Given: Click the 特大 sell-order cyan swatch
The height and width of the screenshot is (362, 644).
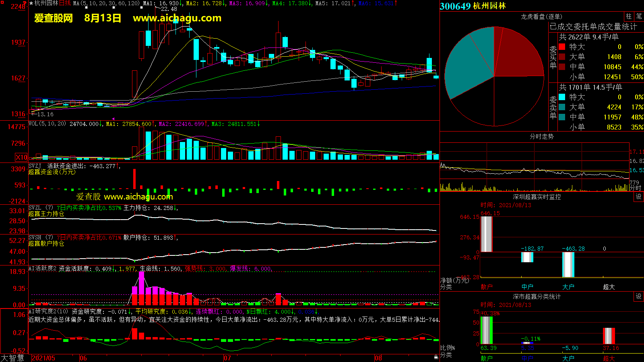Looking at the screenshot, I should tap(562, 97).
